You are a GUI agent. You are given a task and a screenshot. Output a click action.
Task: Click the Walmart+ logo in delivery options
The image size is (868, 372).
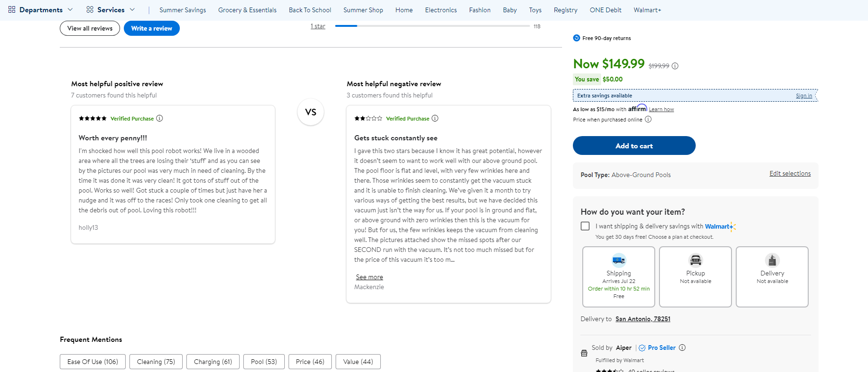tap(720, 226)
